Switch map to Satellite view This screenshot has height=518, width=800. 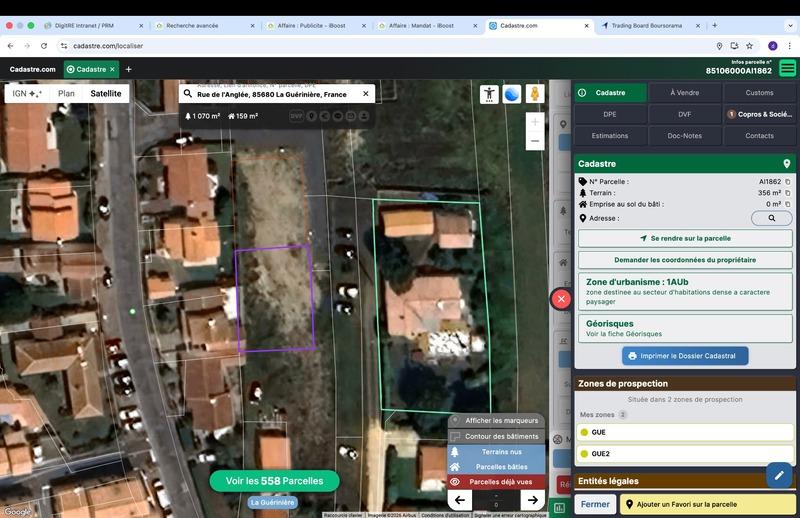tap(105, 94)
